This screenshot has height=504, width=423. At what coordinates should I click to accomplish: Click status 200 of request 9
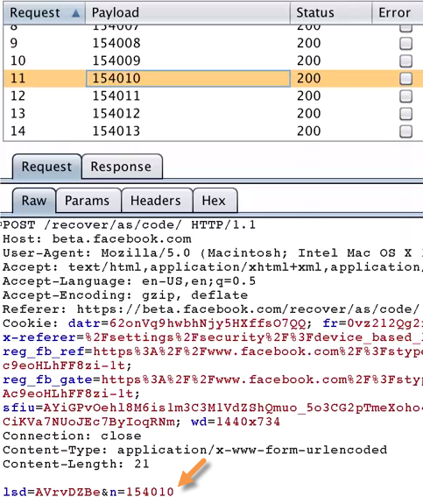tap(308, 43)
